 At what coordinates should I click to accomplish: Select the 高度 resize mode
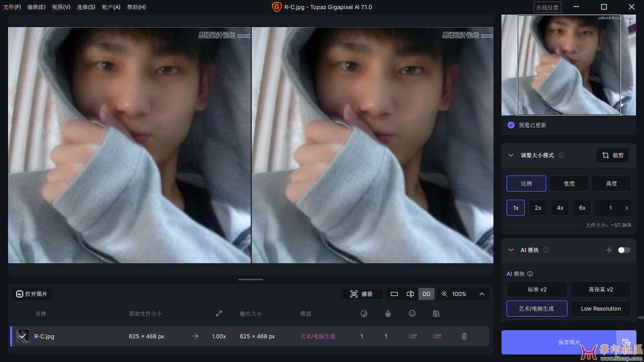point(611,184)
